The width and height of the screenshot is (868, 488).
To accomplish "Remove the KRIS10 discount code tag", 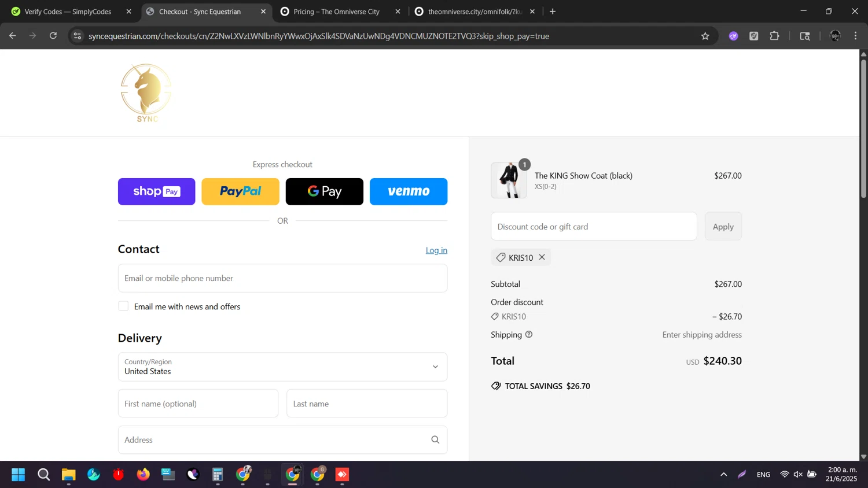I will [542, 257].
